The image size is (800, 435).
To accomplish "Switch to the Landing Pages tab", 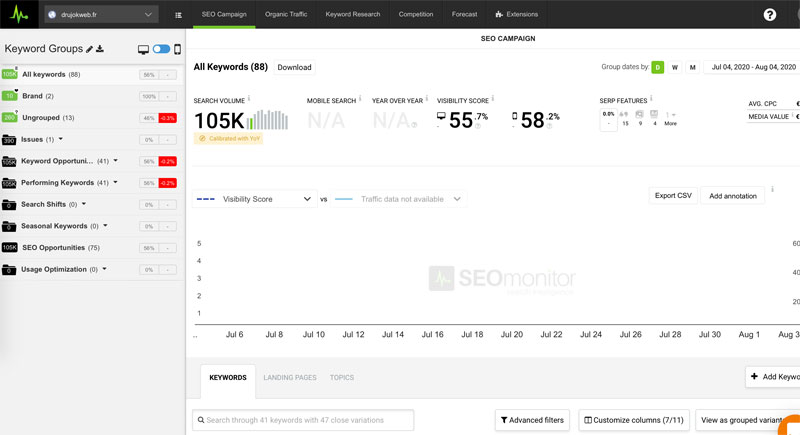I will [x=290, y=377].
